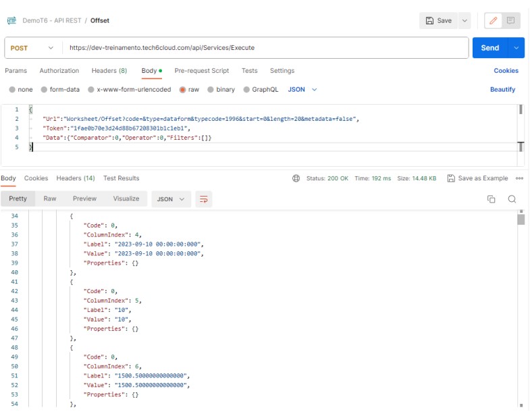Screen dimensions: 532x414
Task: Click the "Label": "1500.50000000000000" line
Action: [x=137, y=376]
